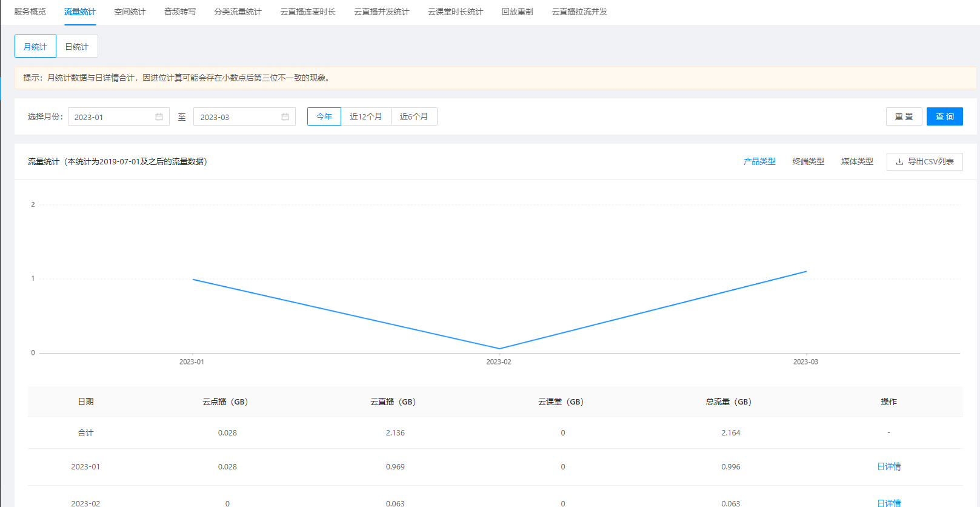This screenshot has height=507, width=980.
Task: Click chart x-axis label 2023-02
Action: point(499,361)
